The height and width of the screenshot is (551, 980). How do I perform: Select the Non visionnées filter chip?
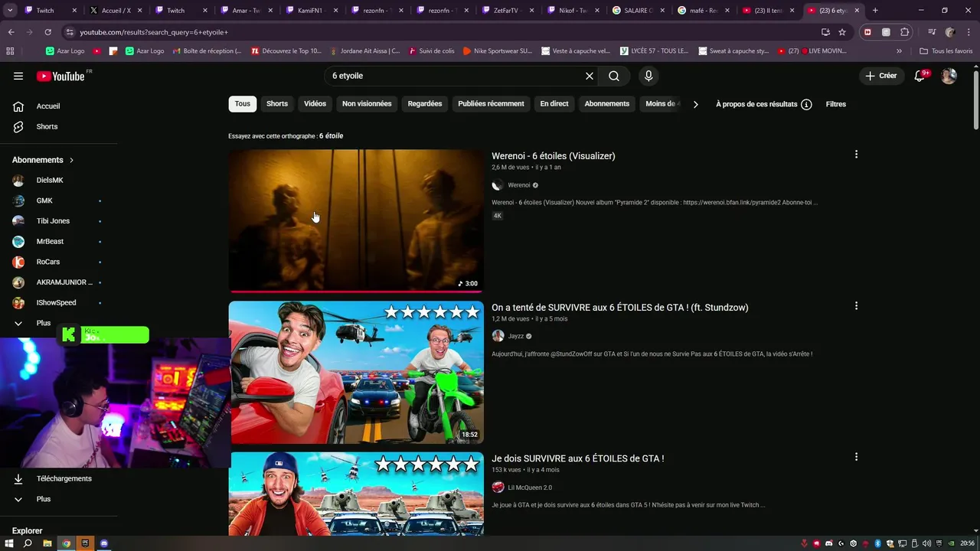367,104
